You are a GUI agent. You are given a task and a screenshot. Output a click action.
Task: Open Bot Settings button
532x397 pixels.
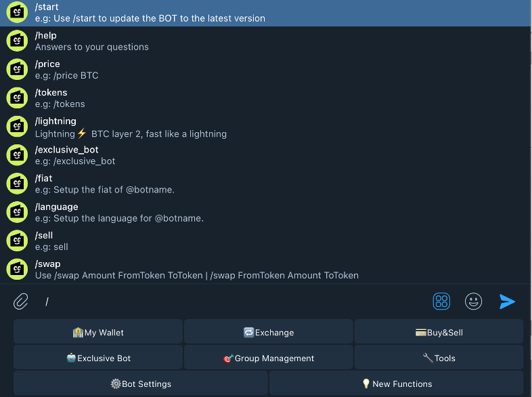141,384
